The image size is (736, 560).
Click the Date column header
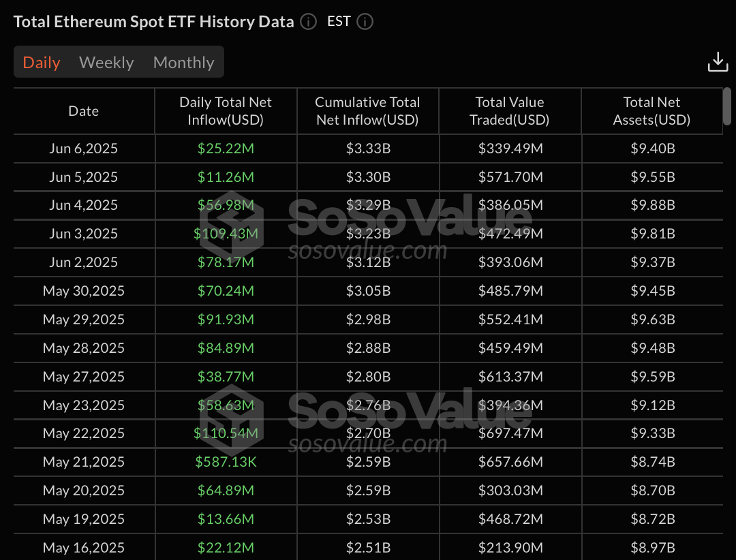tap(84, 111)
